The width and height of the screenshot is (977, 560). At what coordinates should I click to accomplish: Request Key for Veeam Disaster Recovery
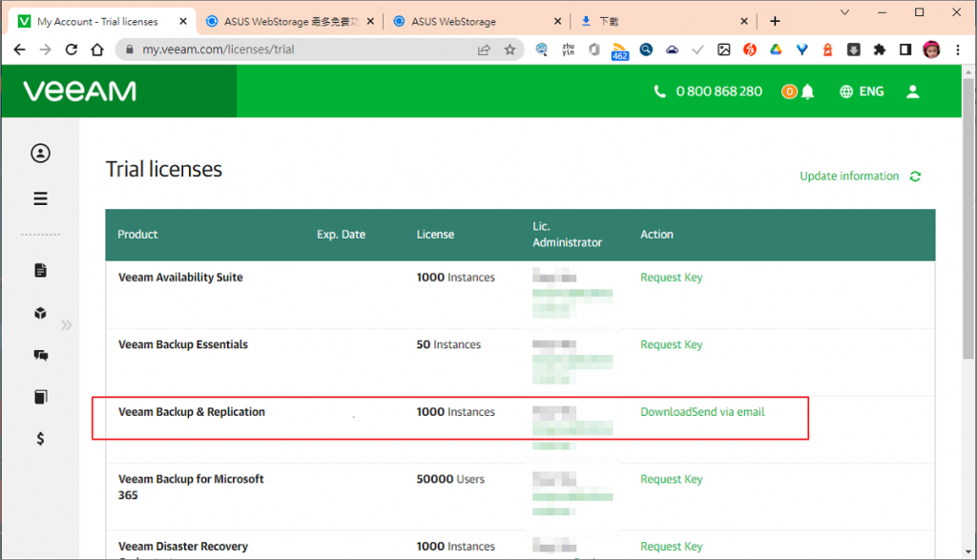pyautogui.click(x=671, y=547)
